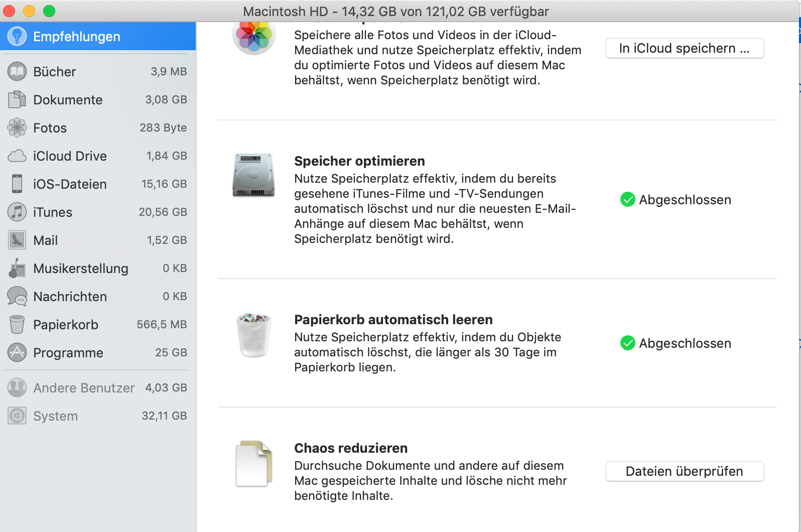Click the "In iCloud speichern …" button
The width and height of the screenshot is (801, 532).
pos(685,48)
